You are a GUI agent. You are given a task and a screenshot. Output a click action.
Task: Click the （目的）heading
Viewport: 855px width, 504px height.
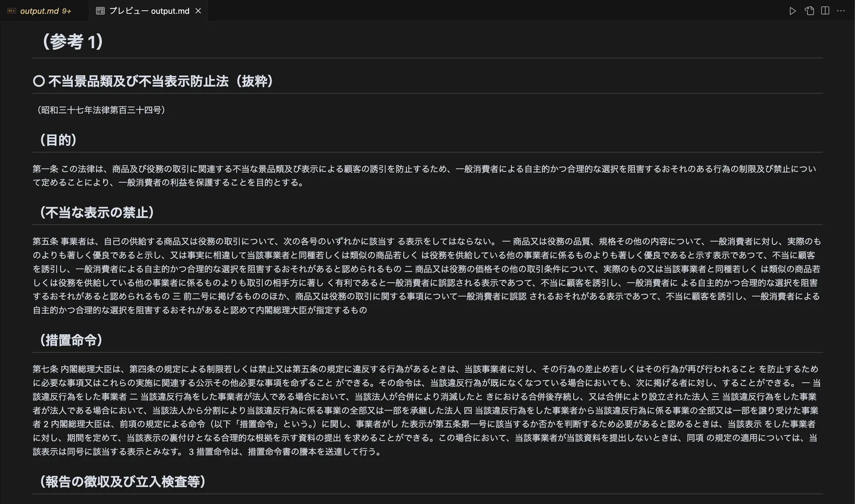coord(58,140)
